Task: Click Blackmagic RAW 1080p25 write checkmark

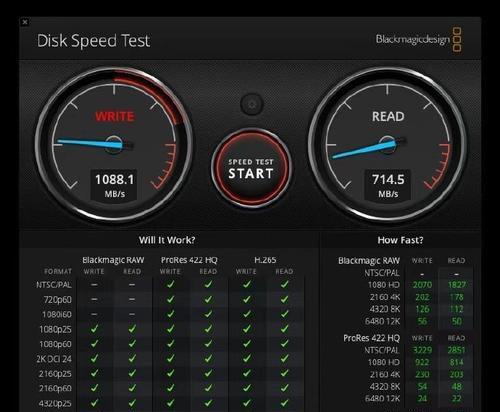Action: pos(95,329)
